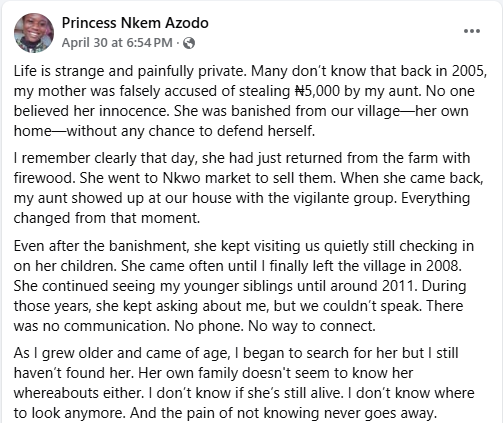The image size is (503, 423).
Task: Click the year 2011 in the third paragraph
Action: coord(399,286)
